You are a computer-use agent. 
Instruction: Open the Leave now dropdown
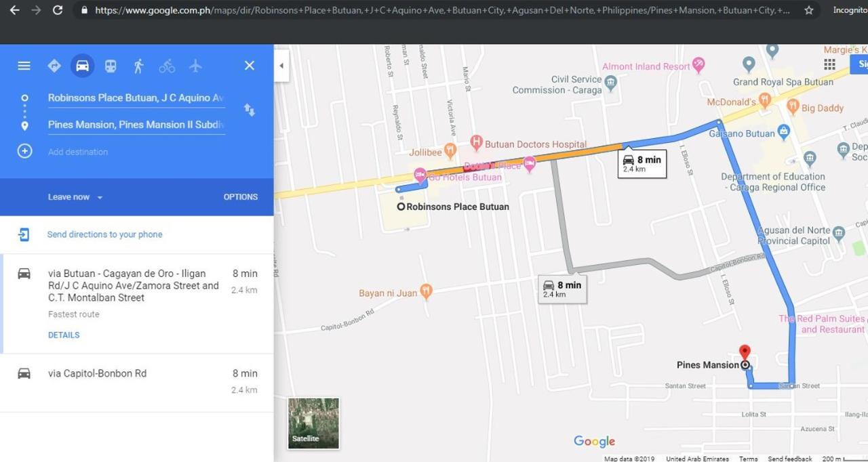(75, 197)
